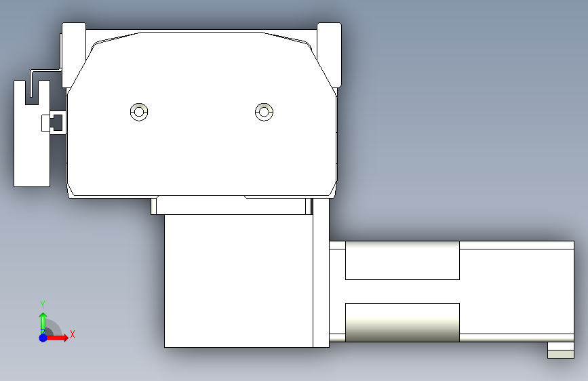Select the large square block beneath the housing
The height and width of the screenshot is (381, 588).
pos(239,281)
